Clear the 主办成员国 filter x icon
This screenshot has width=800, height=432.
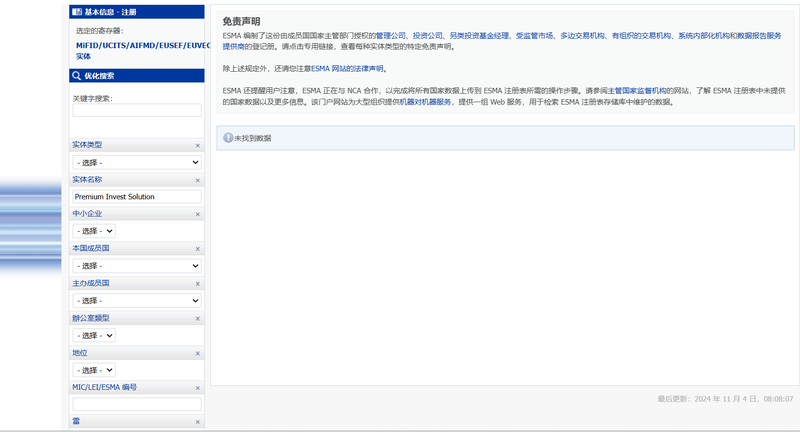click(x=197, y=284)
